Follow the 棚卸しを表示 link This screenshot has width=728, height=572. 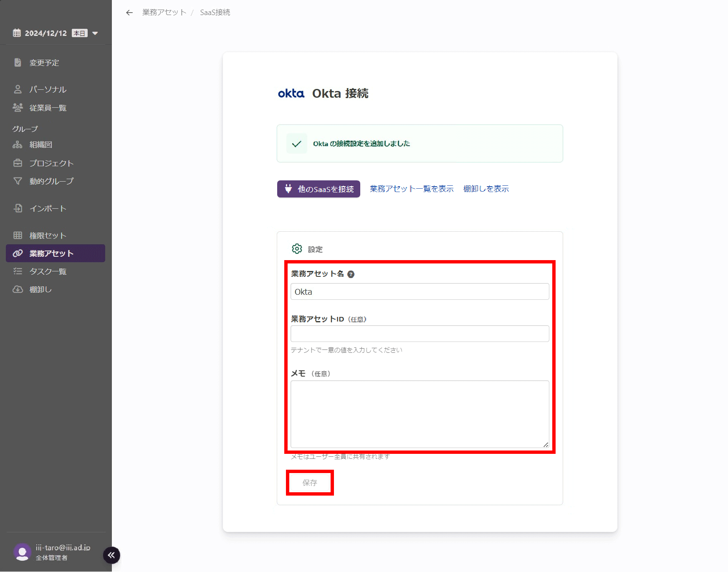tap(486, 189)
